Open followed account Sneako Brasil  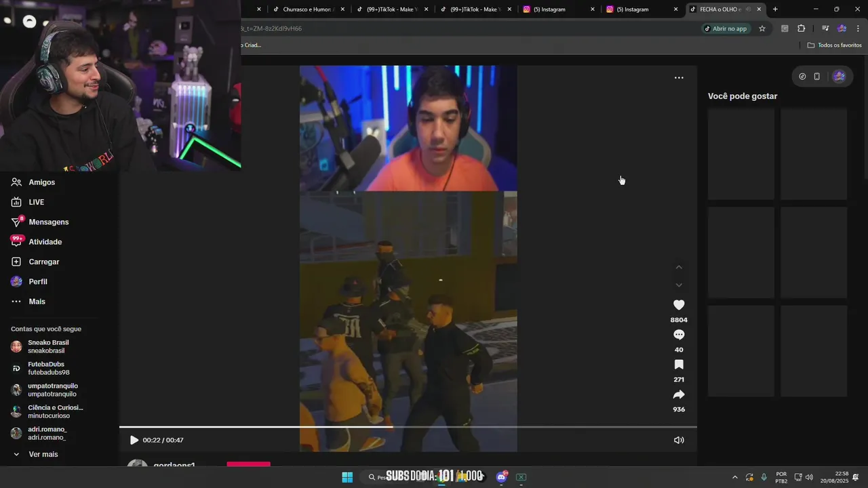48,346
